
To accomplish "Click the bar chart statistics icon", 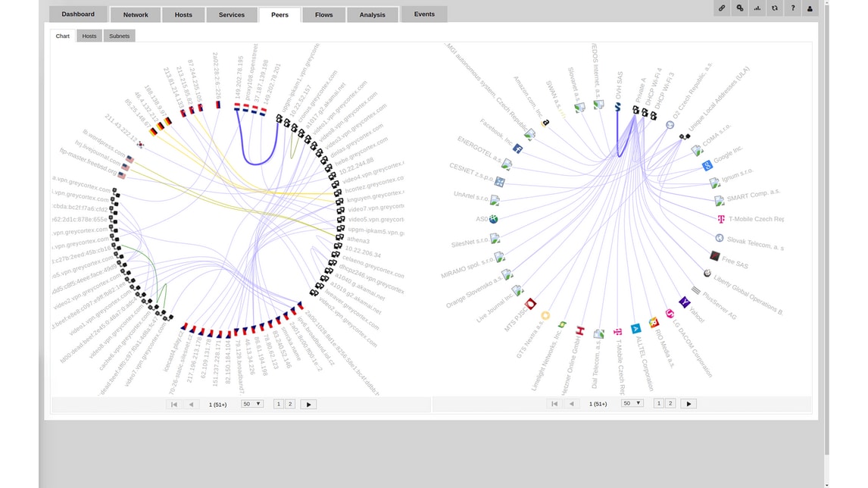I will coord(757,8).
